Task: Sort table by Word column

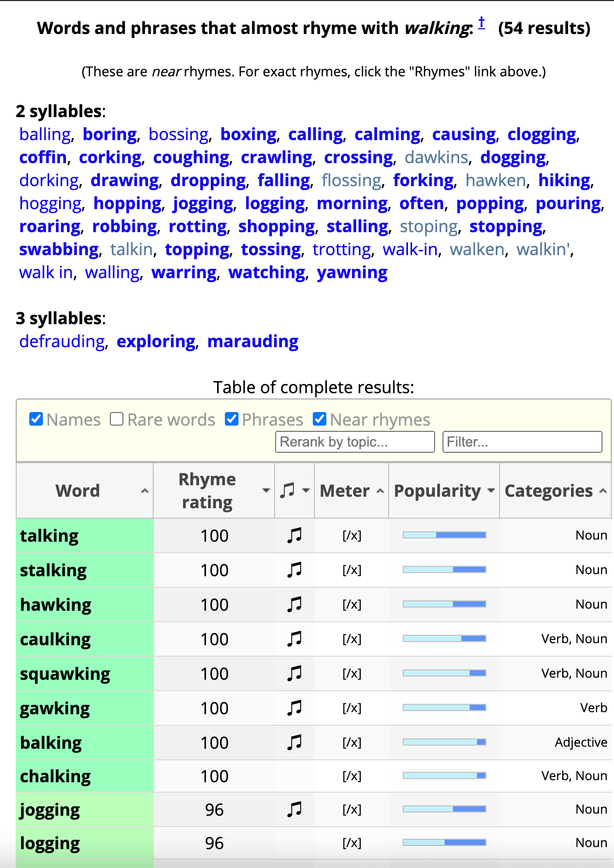Action: tap(85, 490)
